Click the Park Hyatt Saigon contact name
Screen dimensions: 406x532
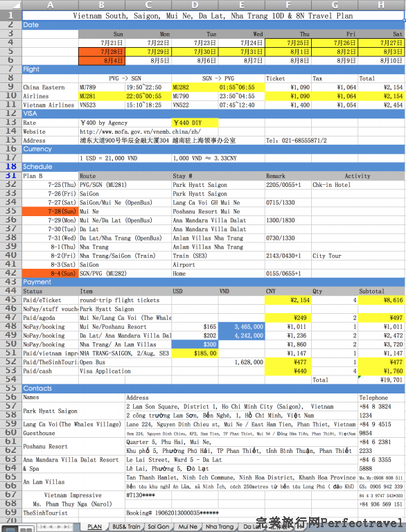pyautogui.click(x=73, y=411)
